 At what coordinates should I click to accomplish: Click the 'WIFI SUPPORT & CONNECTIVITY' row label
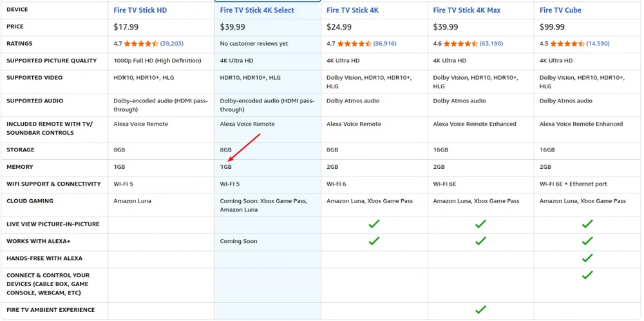pyautogui.click(x=53, y=184)
